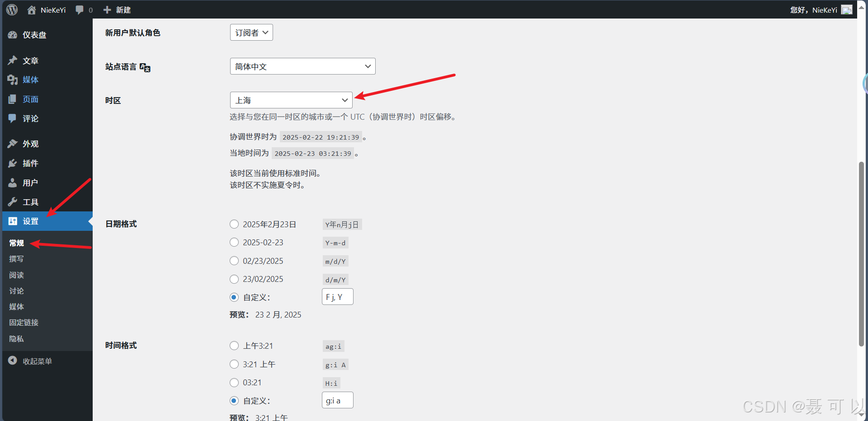Click the page vertical scrollbar thumb

(861, 254)
